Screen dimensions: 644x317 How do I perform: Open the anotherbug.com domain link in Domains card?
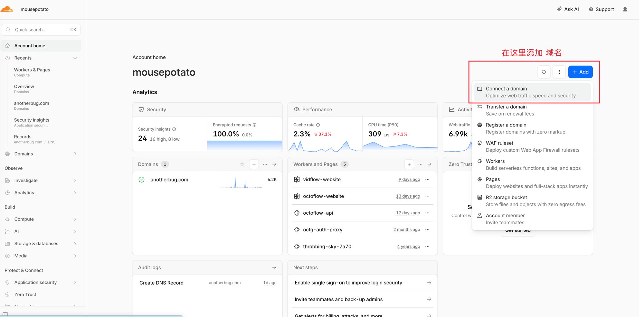point(169,180)
